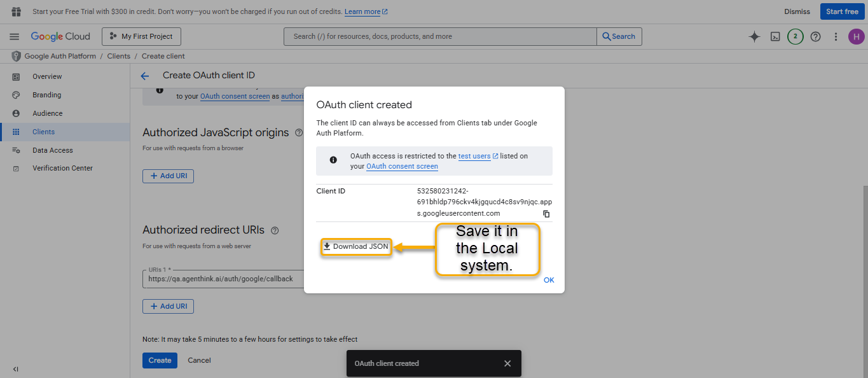
Task: Click the back arrow beside Create OAuth client ID
Action: (145, 76)
